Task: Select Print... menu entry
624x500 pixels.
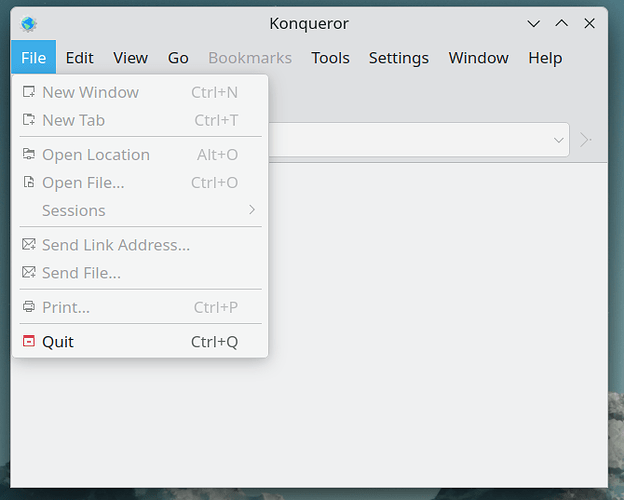Action: pyautogui.click(x=140, y=307)
